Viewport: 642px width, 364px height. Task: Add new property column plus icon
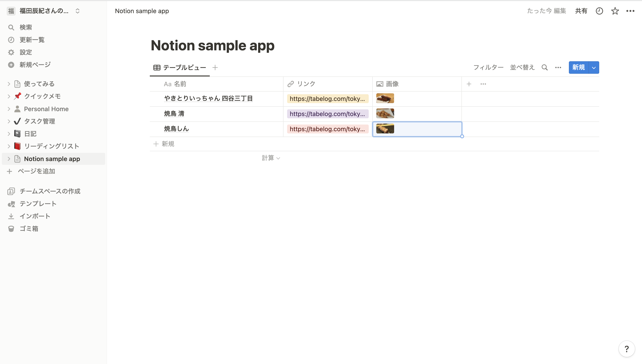[x=469, y=84]
